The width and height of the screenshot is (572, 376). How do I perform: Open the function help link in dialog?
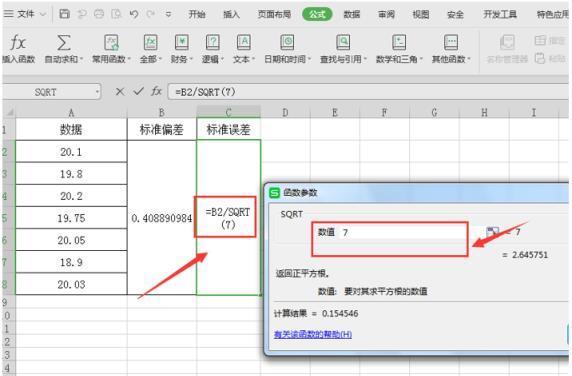click(x=313, y=334)
